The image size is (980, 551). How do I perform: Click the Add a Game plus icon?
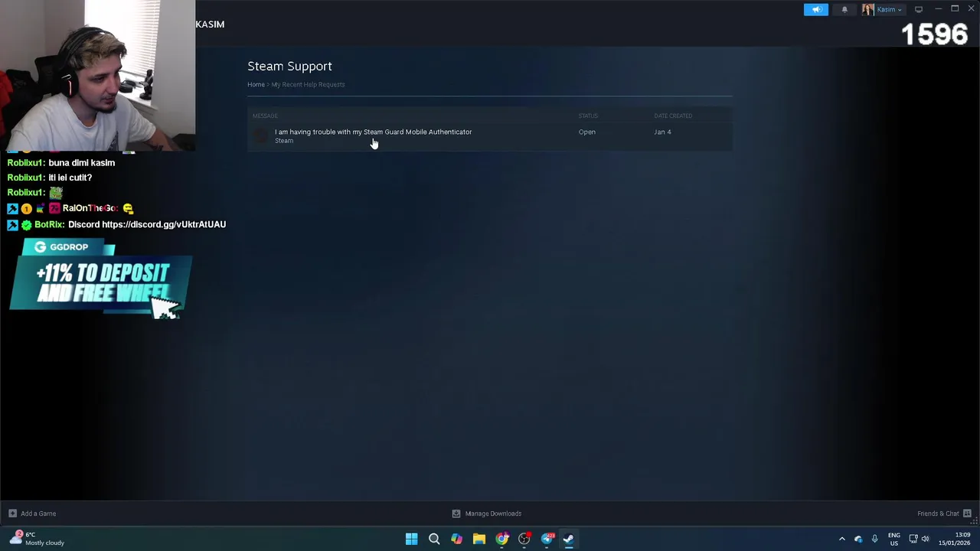click(x=12, y=514)
